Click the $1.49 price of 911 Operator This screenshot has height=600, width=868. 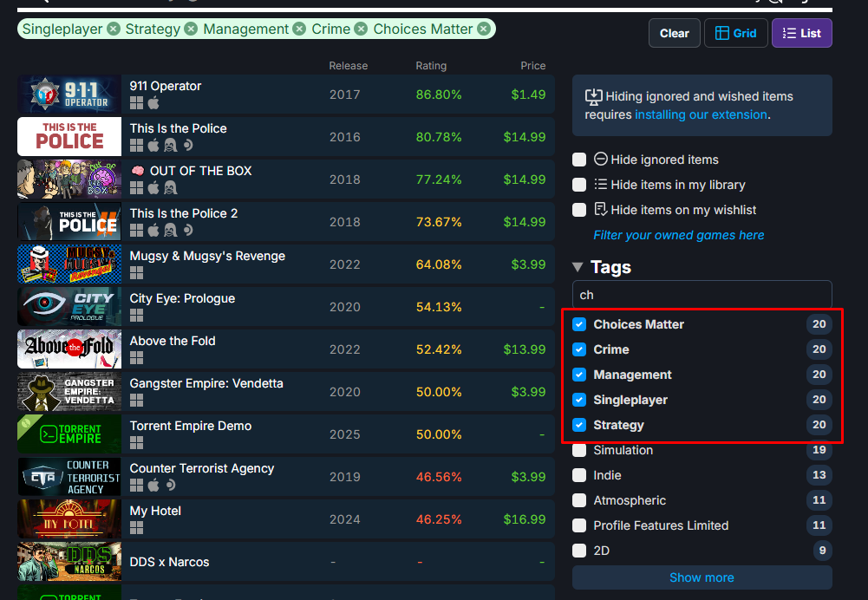(x=528, y=95)
